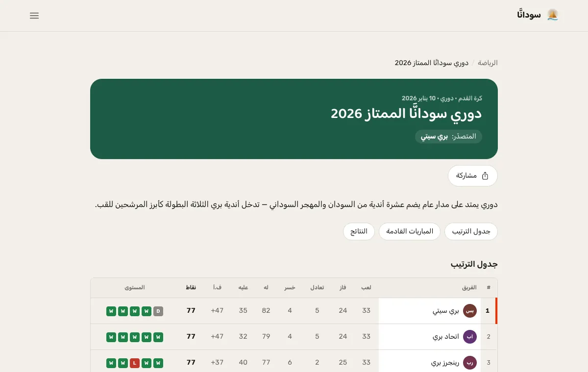The width and height of the screenshot is (588, 372).
Task: Open the بري سيتي team name link
Action: click(446, 311)
